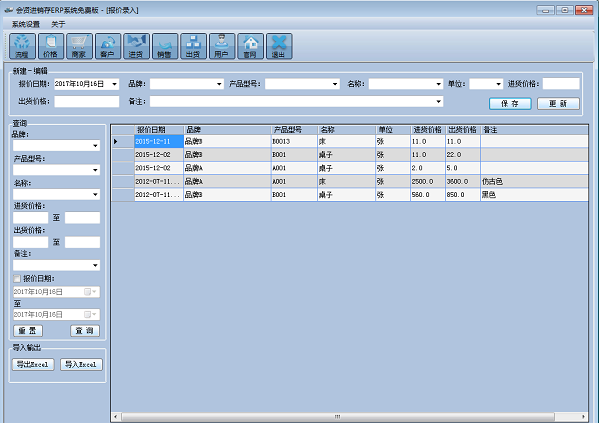The width and height of the screenshot is (599, 423).
Task: Open the 用户 user toolbar icon
Action: [222, 46]
